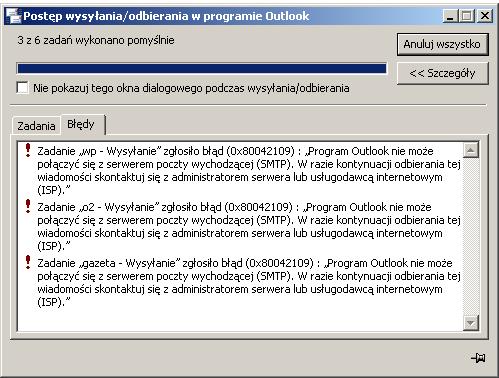Click the send/receive progress bar
The height and width of the screenshot is (378, 499).
[202, 68]
